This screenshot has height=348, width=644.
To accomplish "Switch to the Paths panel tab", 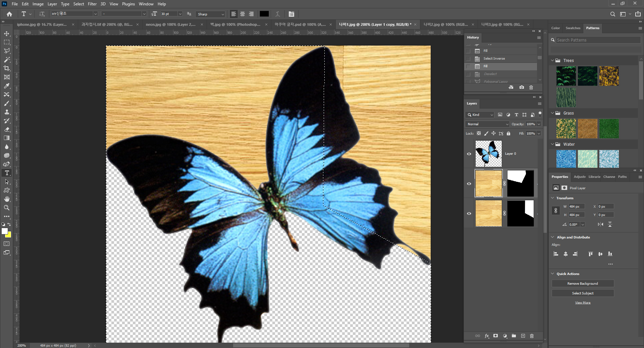I will click(623, 177).
